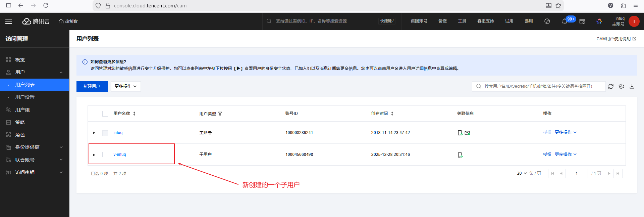Open the hamburger navigation menu
644x217 pixels.
pos(9,21)
